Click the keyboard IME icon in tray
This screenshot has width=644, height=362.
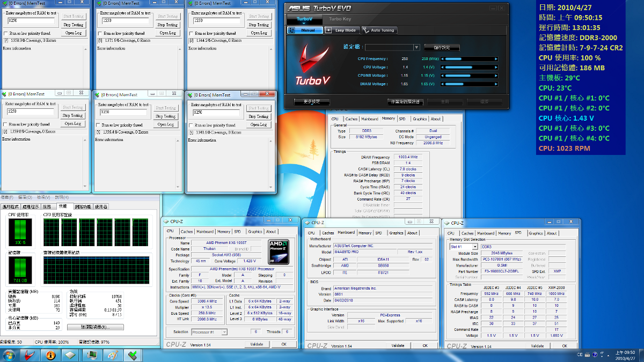[587, 354]
